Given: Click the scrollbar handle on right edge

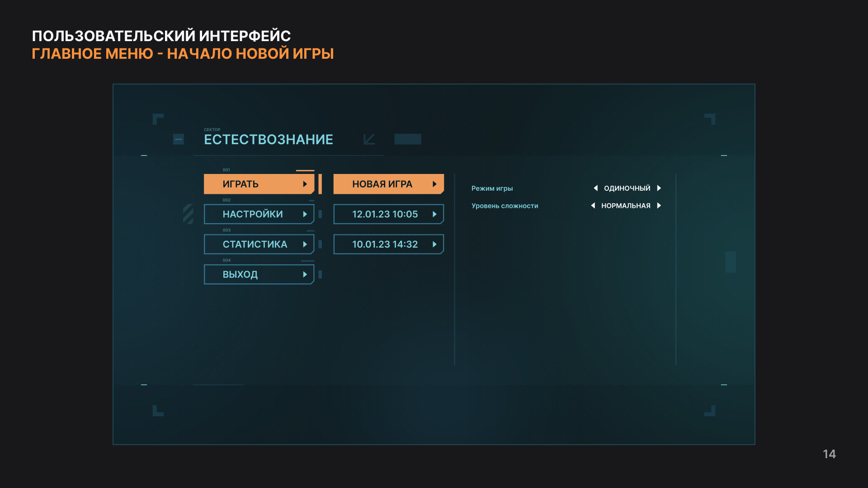Looking at the screenshot, I should click(731, 262).
